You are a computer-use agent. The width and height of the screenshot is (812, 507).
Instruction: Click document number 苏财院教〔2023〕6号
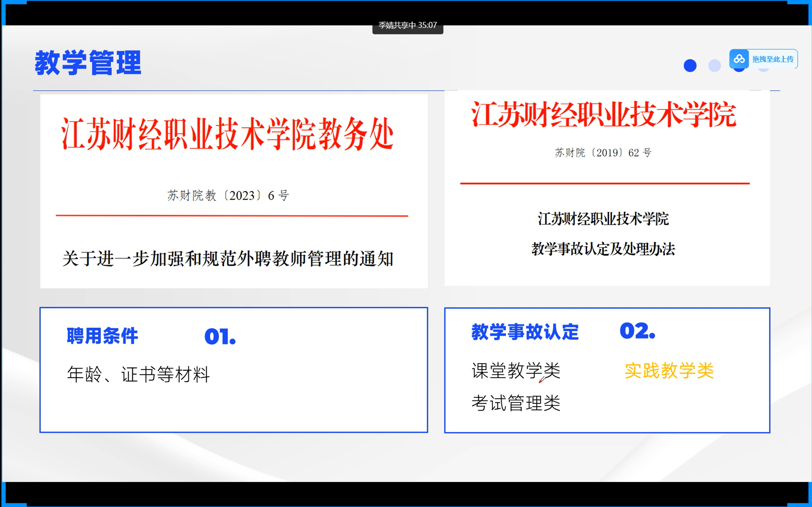[228, 195]
